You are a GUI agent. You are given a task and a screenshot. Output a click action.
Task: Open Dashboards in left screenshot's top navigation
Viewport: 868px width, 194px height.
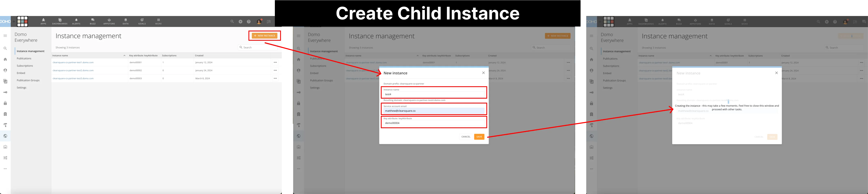point(60,21)
